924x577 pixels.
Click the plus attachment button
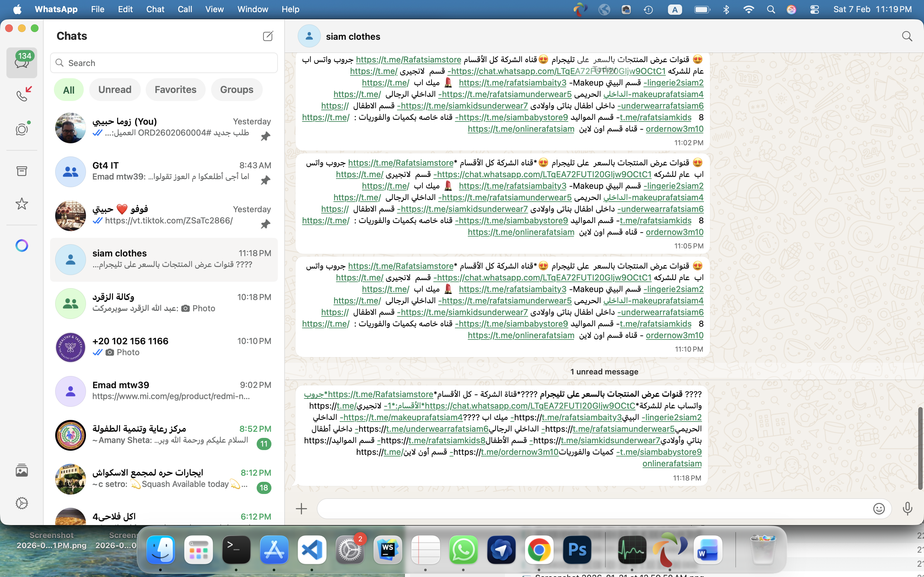click(301, 509)
